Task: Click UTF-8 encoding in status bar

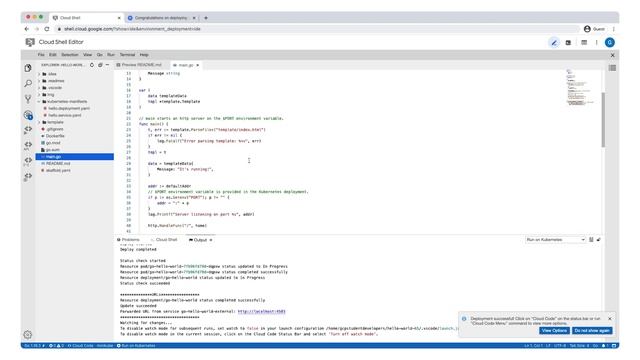Action: click(560, 346)
